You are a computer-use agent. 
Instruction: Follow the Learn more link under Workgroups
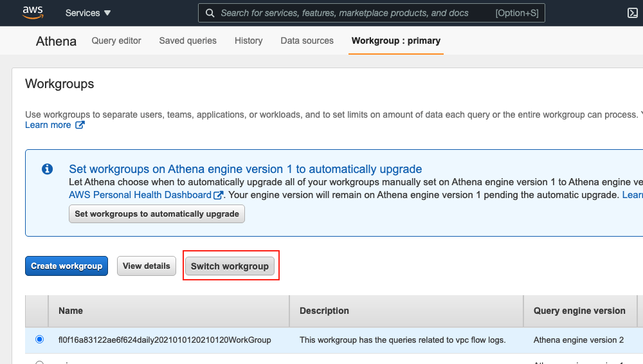tap(48, 125)
